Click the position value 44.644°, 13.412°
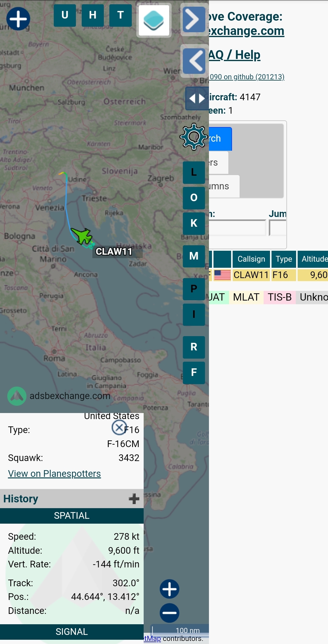The width and height of the screenshot is (328, 644). click(x=105, y=597)
